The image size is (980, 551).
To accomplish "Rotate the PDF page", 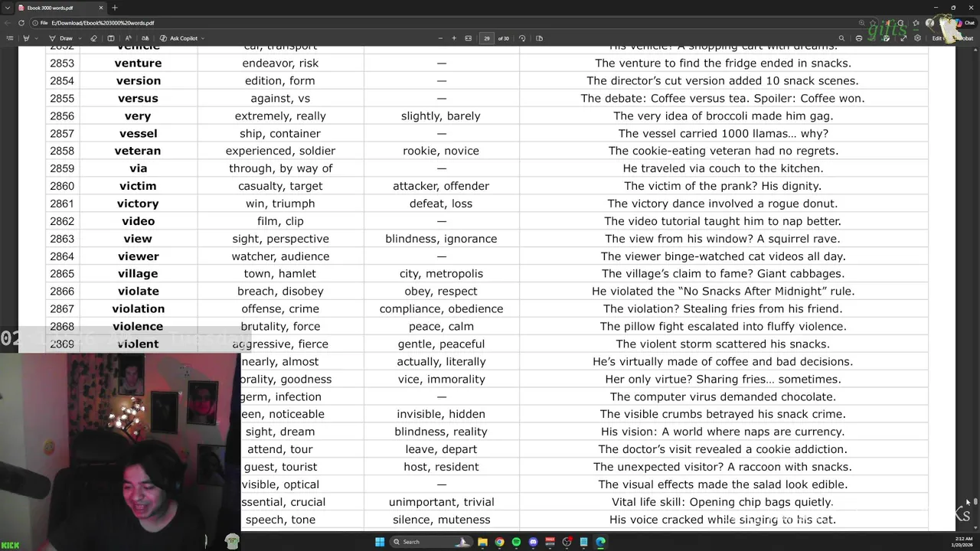I will [522, 38].
